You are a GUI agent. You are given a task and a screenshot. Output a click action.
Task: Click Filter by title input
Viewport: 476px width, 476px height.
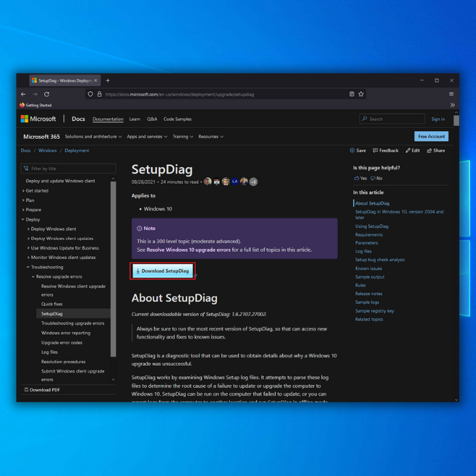(x=68, y=169)
